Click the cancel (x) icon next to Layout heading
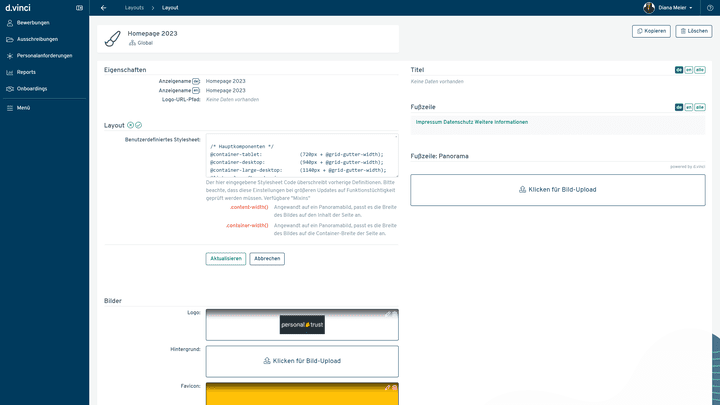The height and width of the screenshot is (405, 720). pos(130,125)
